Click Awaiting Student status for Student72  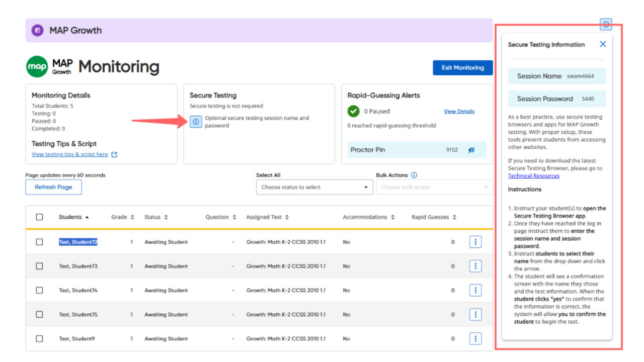(166, 242)
